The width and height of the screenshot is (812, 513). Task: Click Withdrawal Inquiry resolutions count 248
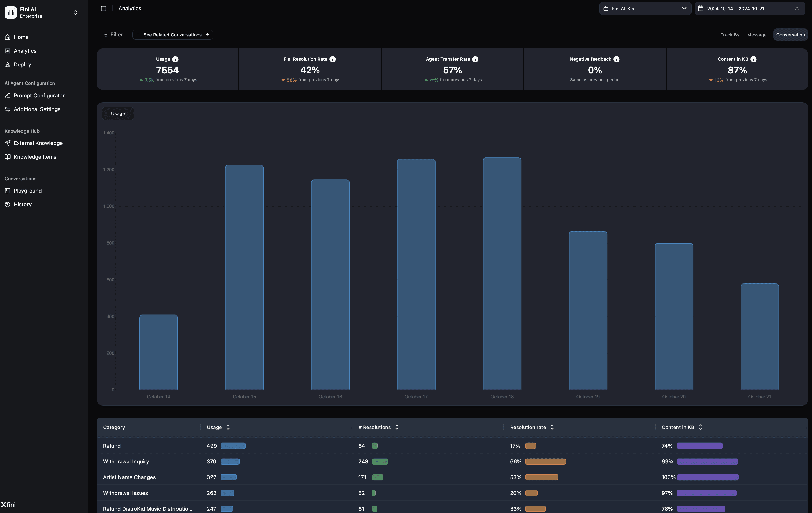[363, 462]
